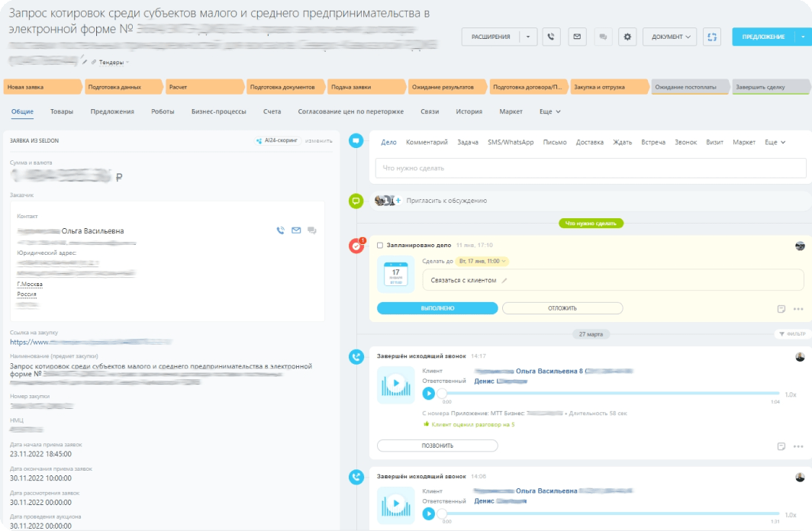
Task: Open the chat bubble icon in top toolbar
Action: pyautogui.click(x=603, y=37)
